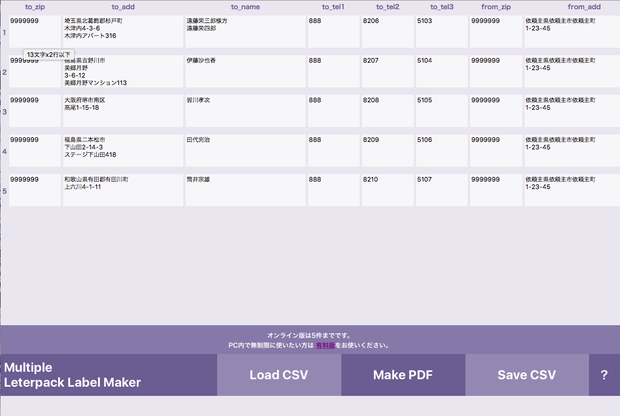
Task: Select to_tel3 cell containing 5106
Action: (x=442, y=150)
